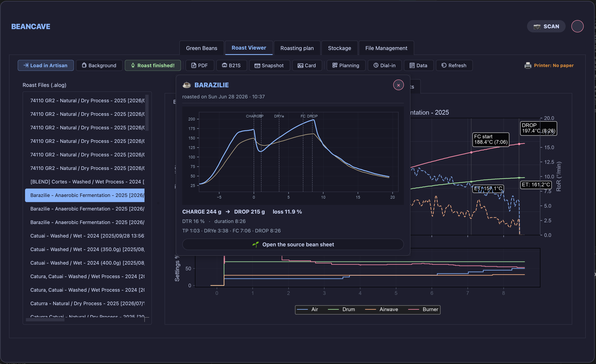Select Catuai Washed / Wet 2024 (400.0g) file

85,263
